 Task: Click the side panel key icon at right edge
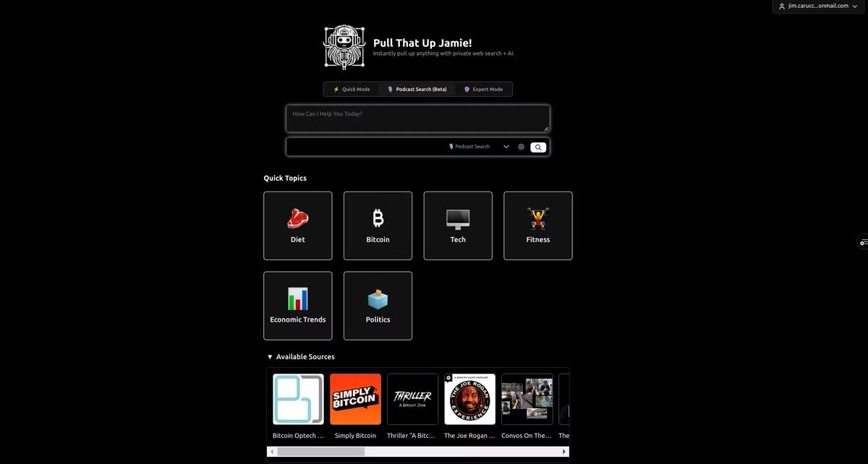863,242
